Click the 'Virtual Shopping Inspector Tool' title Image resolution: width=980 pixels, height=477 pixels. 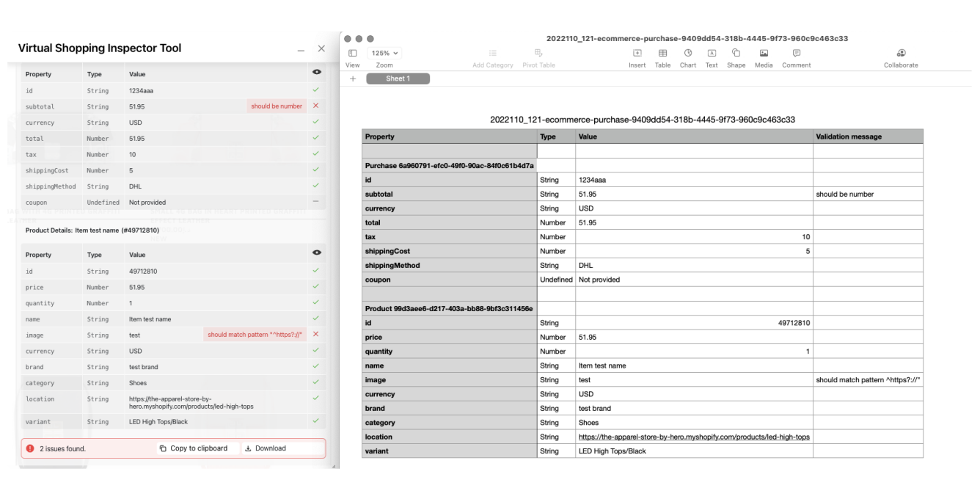click(x=100, y=48)
